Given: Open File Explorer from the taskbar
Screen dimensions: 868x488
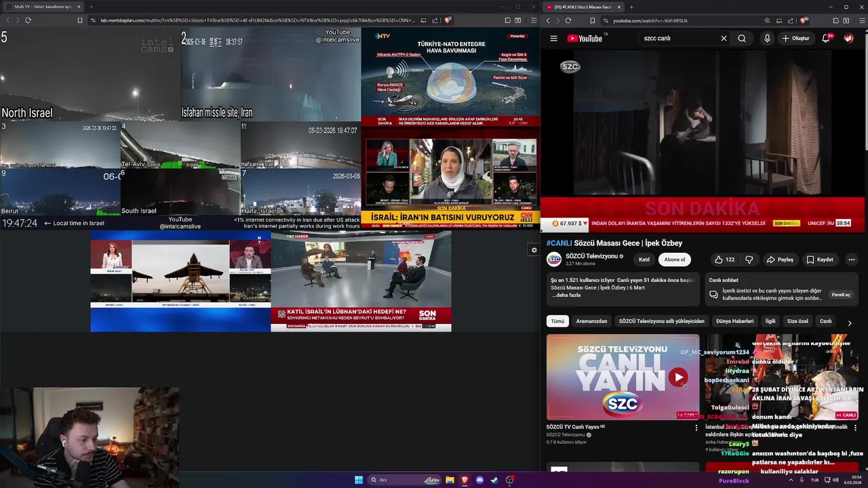Looking at the screenshot, I should tap(450, 480).
